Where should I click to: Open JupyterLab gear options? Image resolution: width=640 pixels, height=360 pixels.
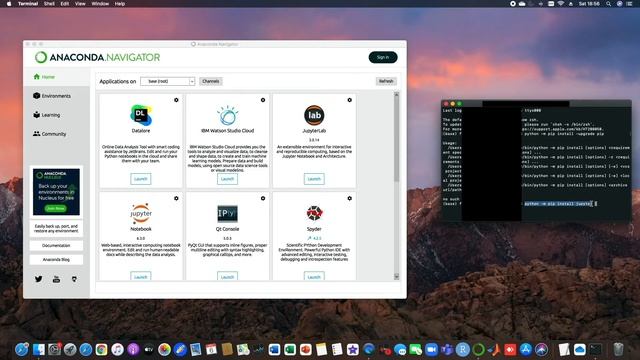pos(349,100)
